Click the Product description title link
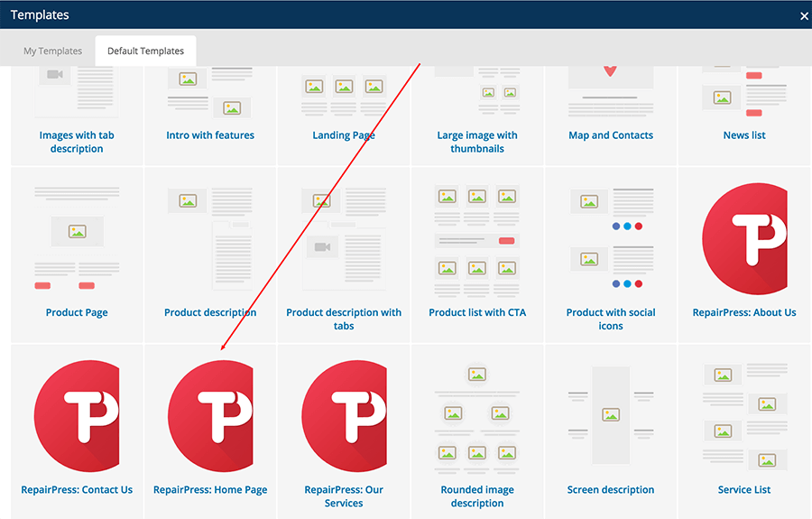This screenshot has width=812, height=519. click(210, 313)
